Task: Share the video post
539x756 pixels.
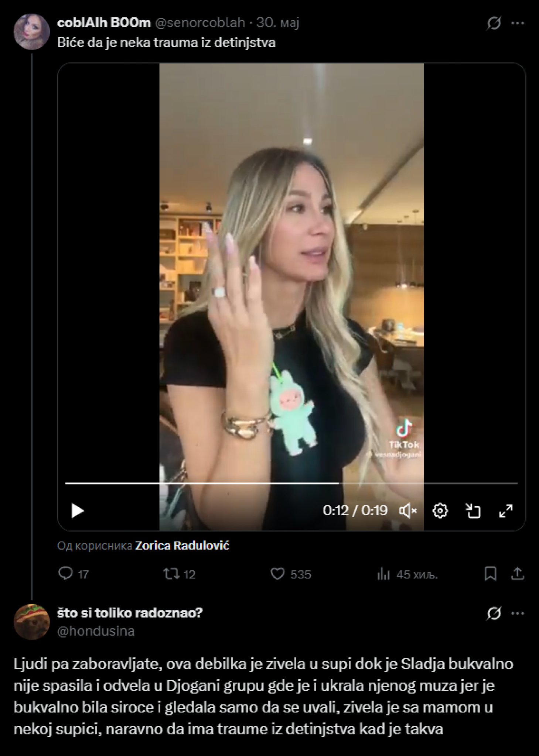Action: click(518, 574)
